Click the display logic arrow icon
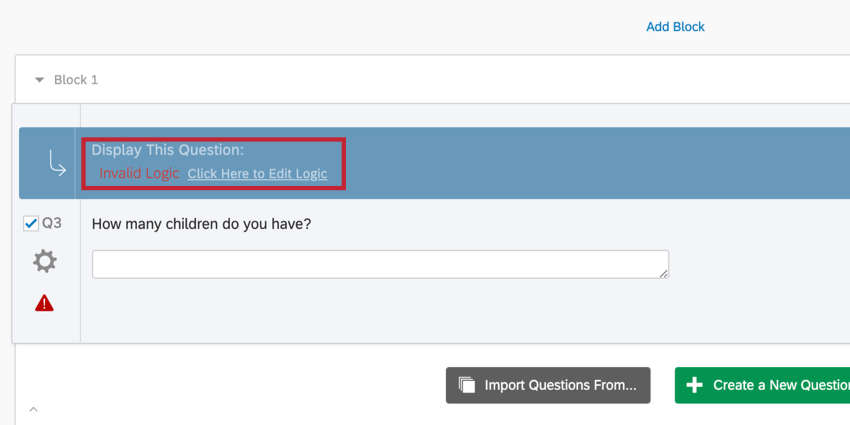The width and height of the screenshot is (850, 425). click(58, 163)
